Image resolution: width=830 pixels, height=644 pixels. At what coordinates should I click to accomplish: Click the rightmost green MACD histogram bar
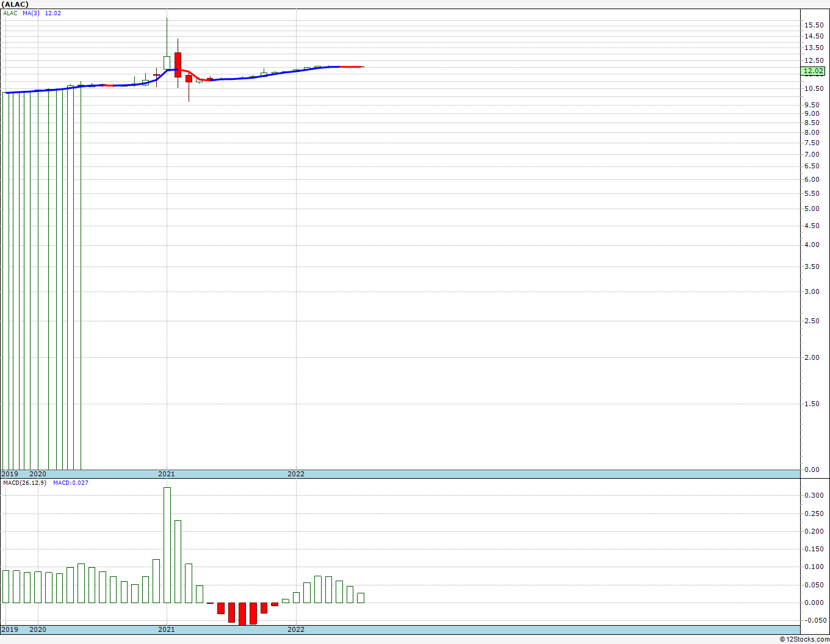[x=361, y=598]
